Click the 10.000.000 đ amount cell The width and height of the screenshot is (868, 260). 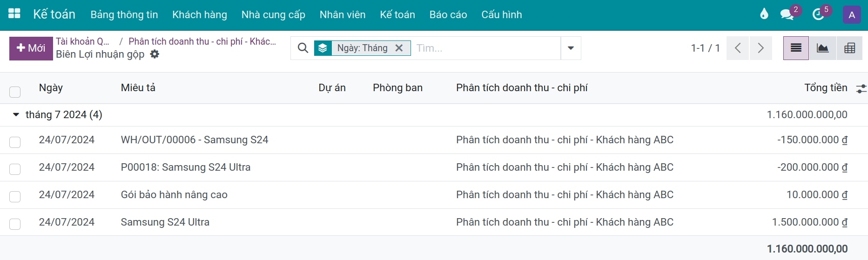pos(817,195)
